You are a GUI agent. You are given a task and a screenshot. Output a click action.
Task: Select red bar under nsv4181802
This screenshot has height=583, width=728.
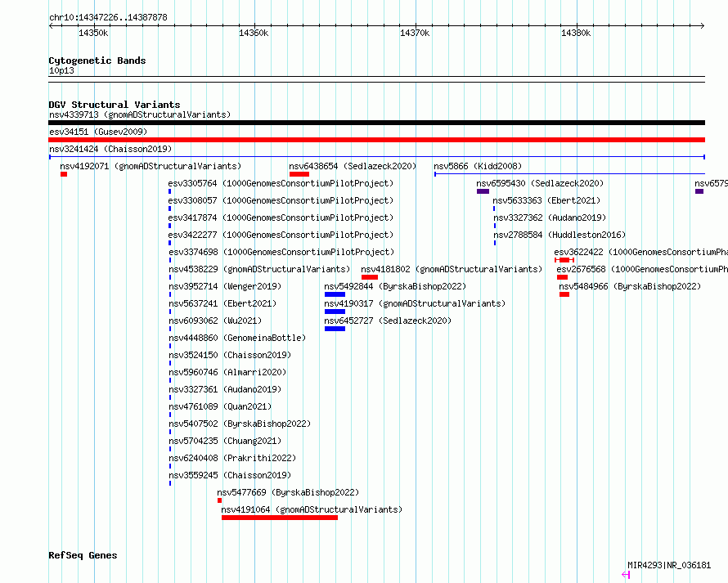tap(370, 277)
